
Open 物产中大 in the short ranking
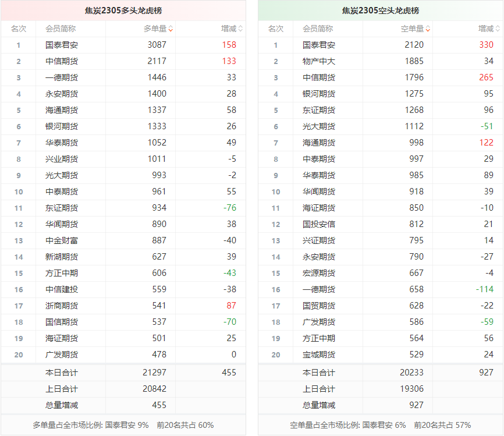319,61
